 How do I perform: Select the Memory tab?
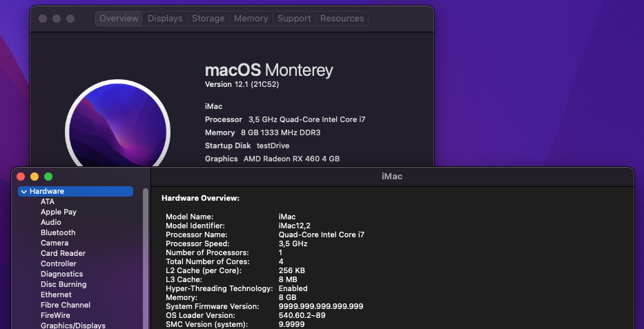click(x=251, y=19)
